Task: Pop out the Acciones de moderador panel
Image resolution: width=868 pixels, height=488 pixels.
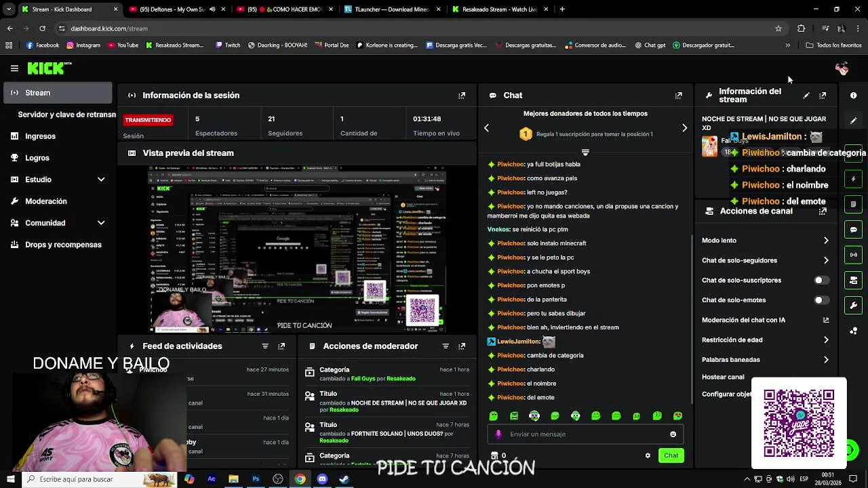Action: tap(462, 346)
